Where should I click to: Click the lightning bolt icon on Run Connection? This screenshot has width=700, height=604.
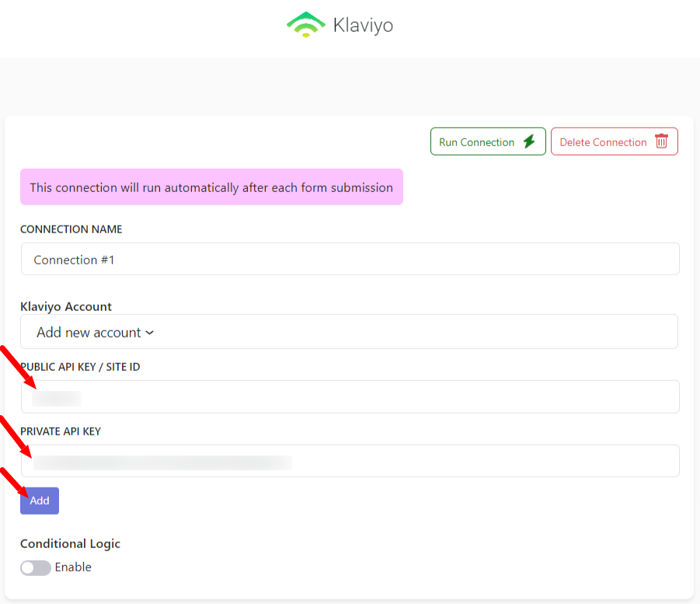click(x=529, y=141)
